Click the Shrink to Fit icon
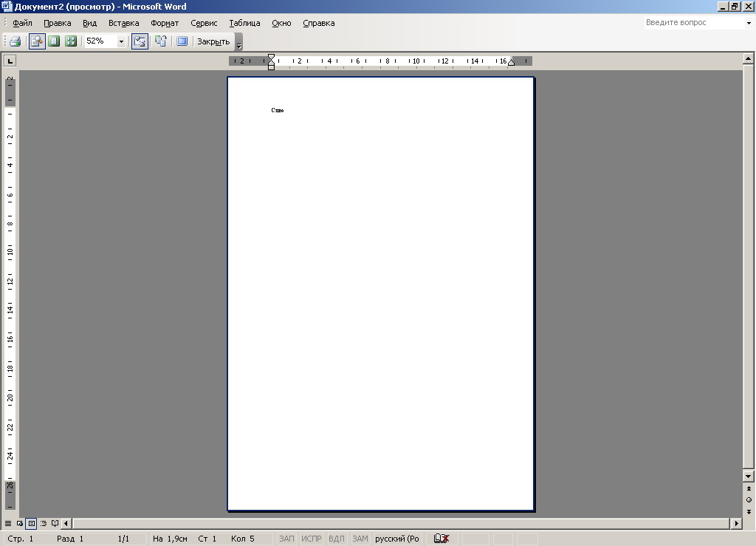The height and width of the screenshot is (546, 756). [160, 41]
